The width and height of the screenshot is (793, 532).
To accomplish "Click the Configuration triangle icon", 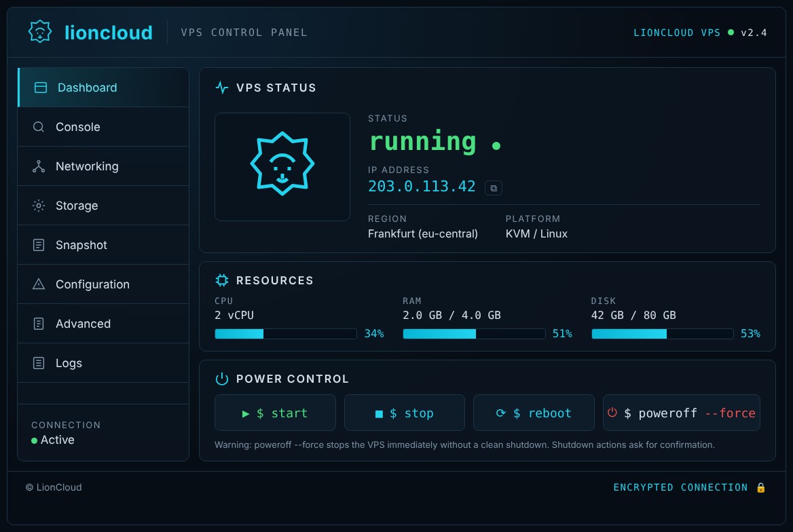I will (39, 284).
